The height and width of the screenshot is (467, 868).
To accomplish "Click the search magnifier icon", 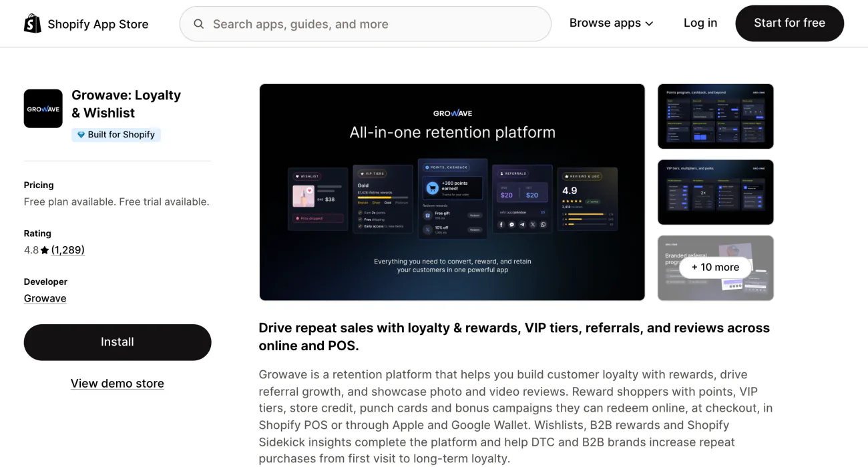I will (199, 24).
